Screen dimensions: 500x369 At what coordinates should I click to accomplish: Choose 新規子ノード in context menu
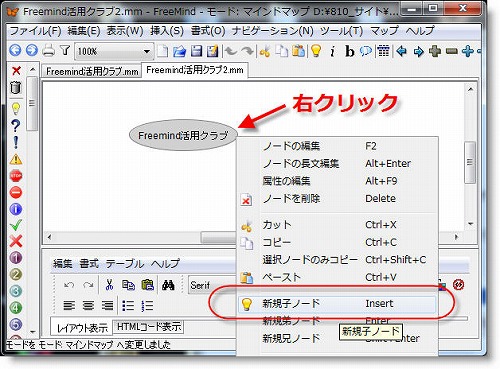337,304
